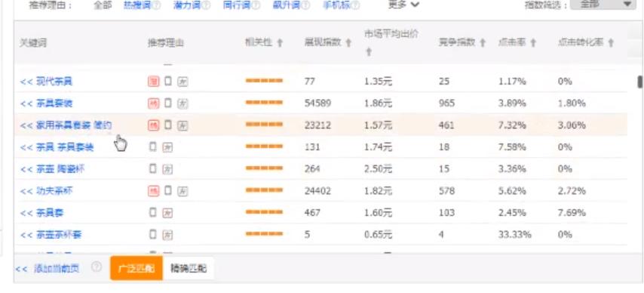Sort by 竞争指数 using its arrow

(x=483, y=43)
